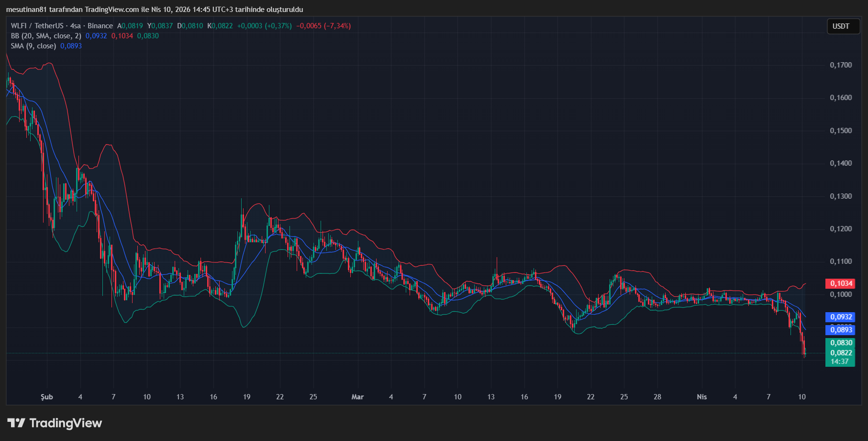
Task: Click the 0,0822 current price label
Action: pos(842,353)
